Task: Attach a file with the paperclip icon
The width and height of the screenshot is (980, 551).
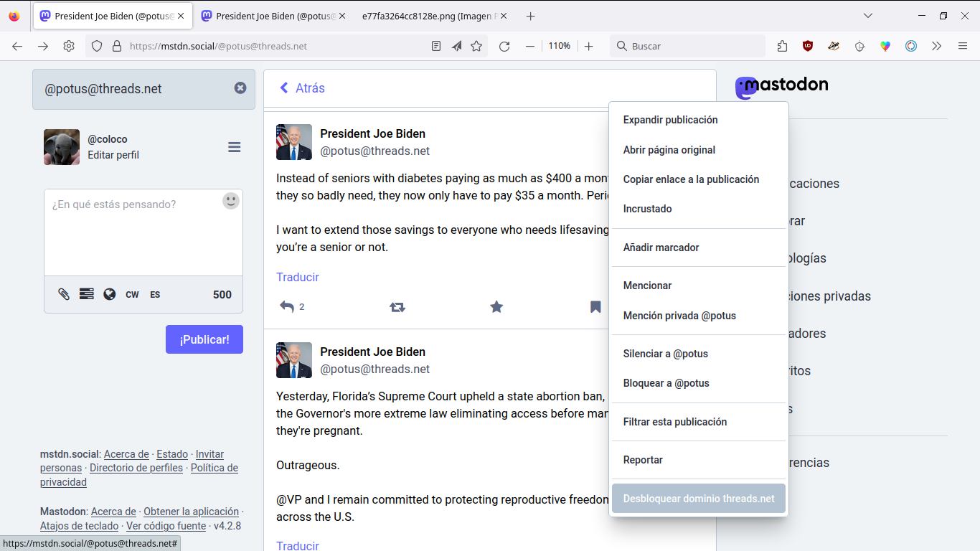Action: (x=64, y=294)
